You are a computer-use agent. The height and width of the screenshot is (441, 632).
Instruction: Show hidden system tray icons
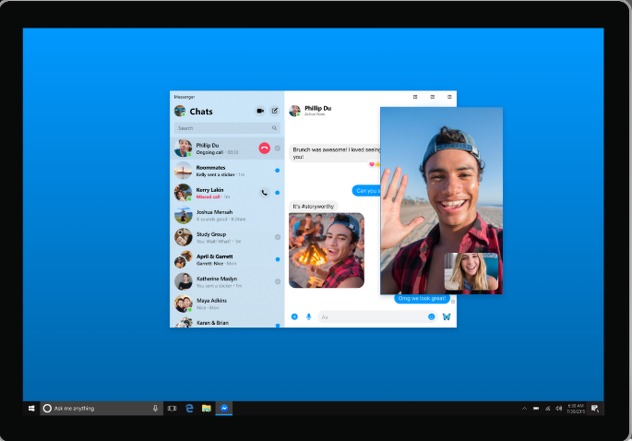pos(524,408)
